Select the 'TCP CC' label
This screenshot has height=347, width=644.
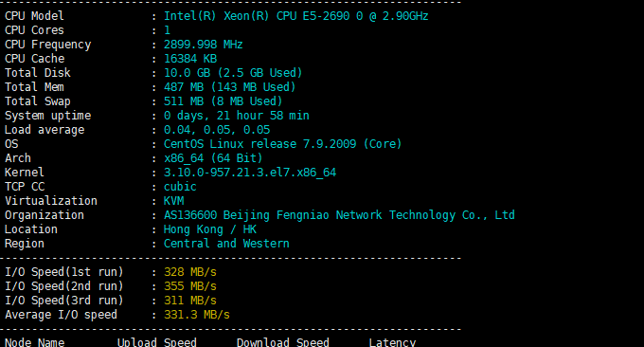click(25, 187)
